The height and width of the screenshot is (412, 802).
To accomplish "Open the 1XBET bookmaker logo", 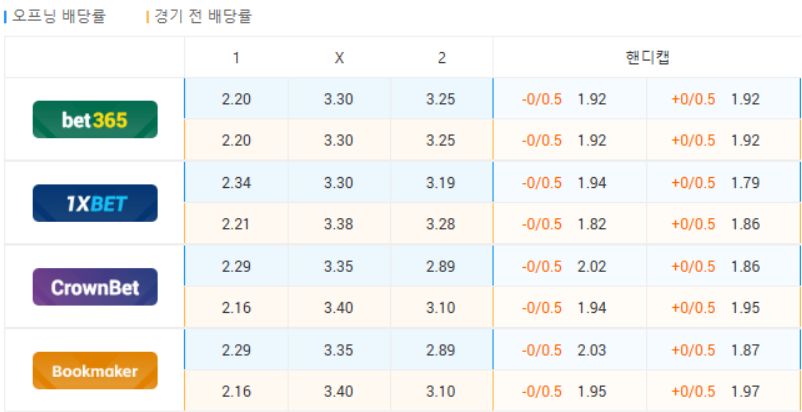I will point(95,204).
